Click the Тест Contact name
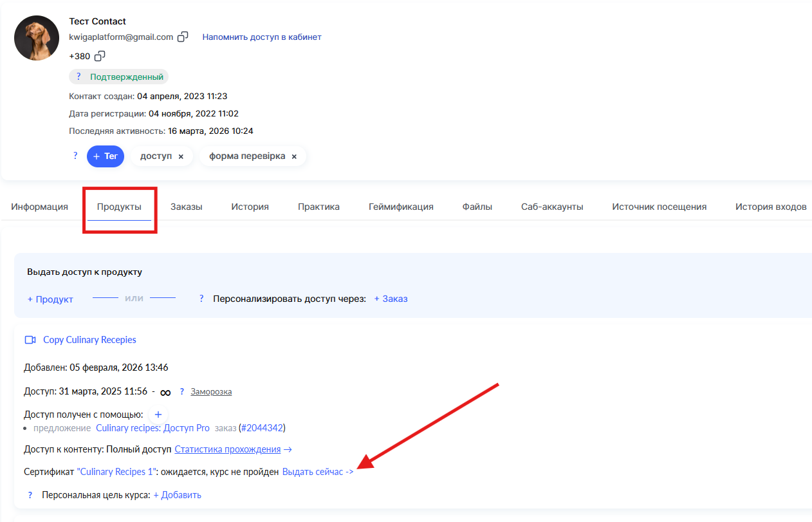Image resolution: width=812 pixels, height=522 pixels. coord(98,21)
